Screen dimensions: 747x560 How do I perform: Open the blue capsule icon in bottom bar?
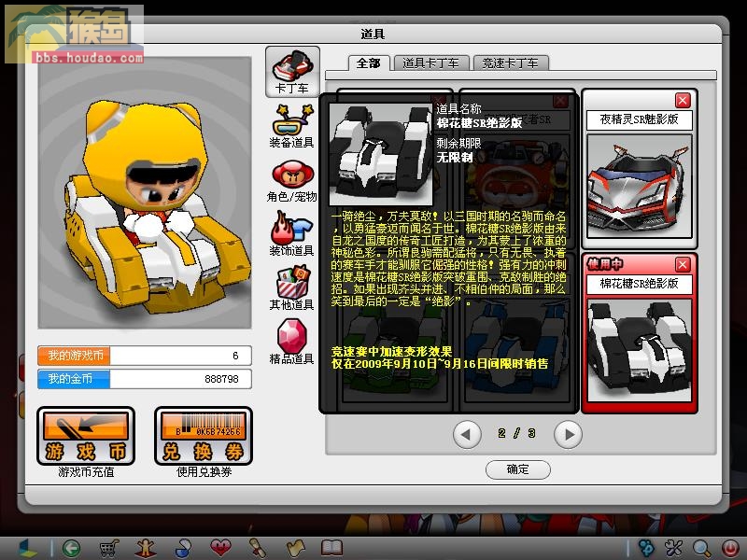point(182,549)
